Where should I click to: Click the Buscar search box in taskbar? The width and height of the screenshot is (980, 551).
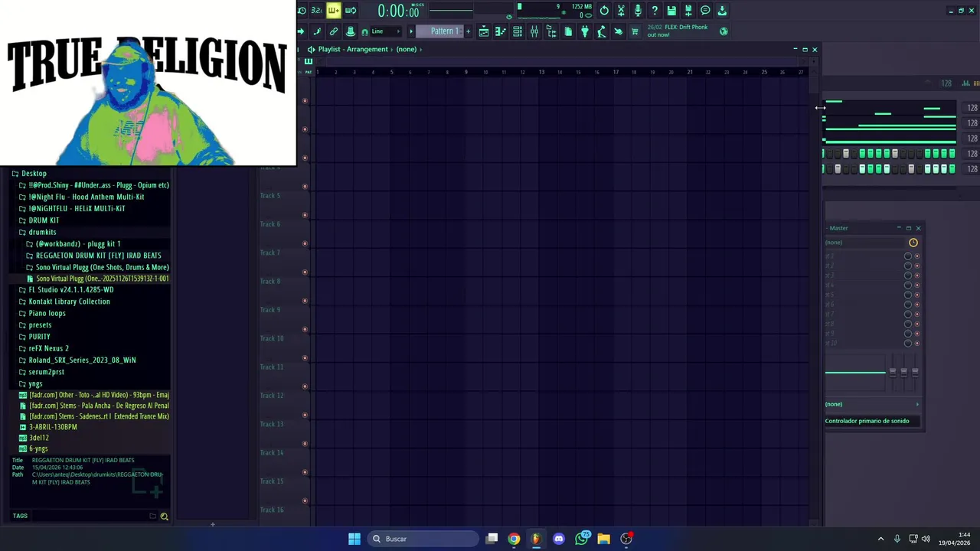pos(423,539)
